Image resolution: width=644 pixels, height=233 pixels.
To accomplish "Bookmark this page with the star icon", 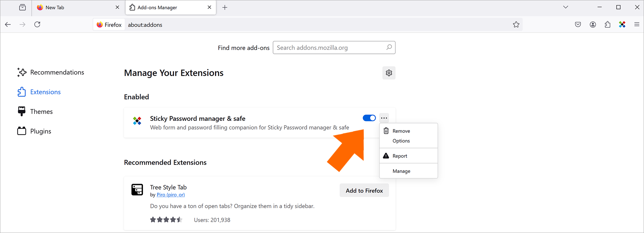I will (x=516, y=24).
